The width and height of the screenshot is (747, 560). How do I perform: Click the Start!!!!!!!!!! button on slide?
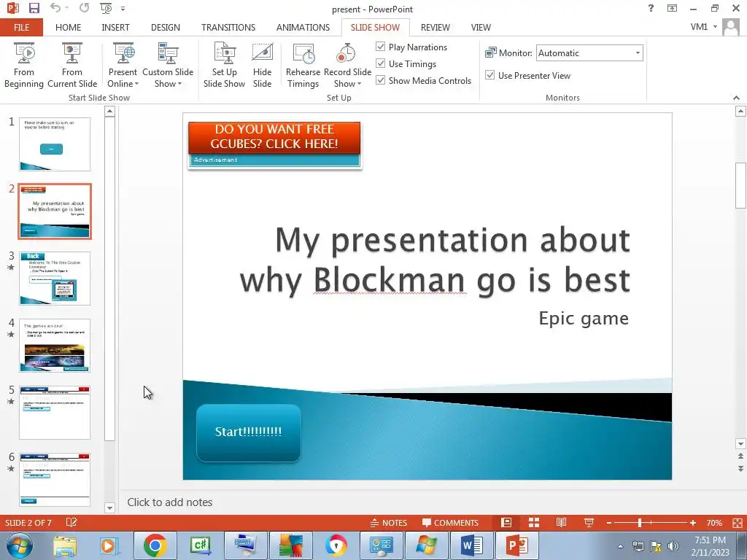tap(248, 432)
